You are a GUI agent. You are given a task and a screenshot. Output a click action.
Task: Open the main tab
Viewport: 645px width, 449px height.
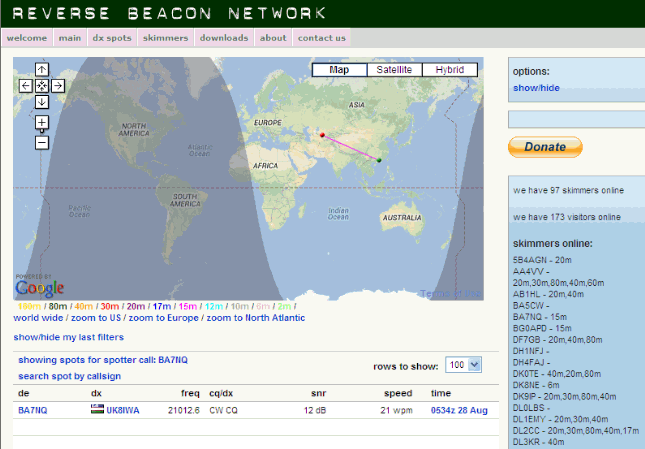70,38
